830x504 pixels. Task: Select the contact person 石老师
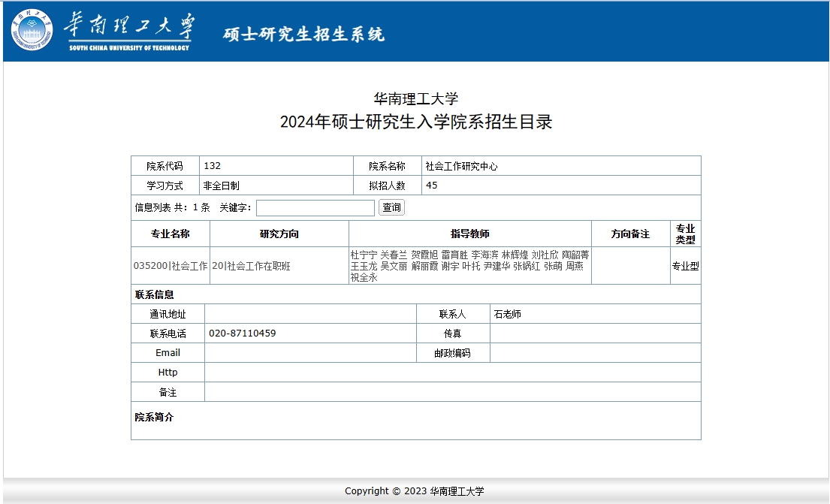coord(507,314)
